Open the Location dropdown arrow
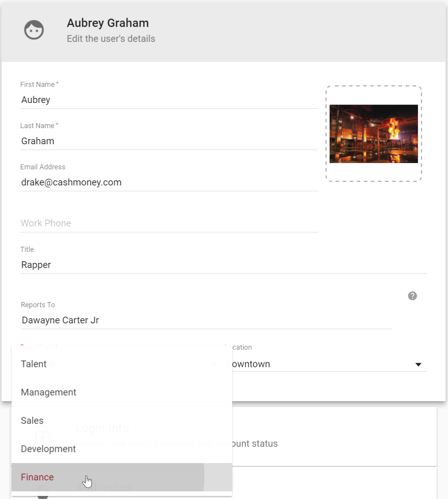This screenshot has height=499, width=448. point(419,365)
